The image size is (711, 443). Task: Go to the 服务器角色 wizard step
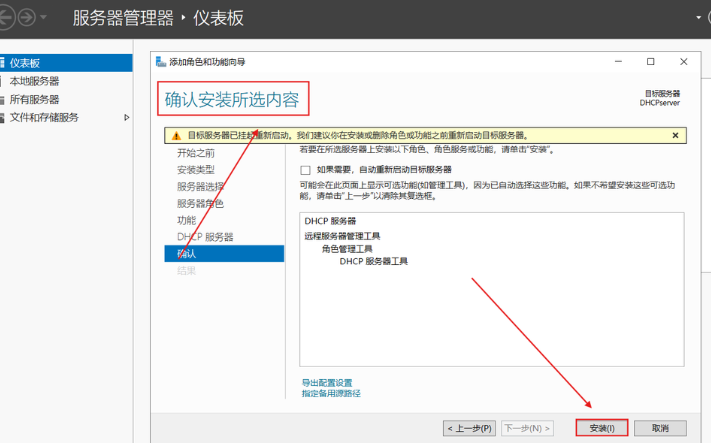point(200,203)
